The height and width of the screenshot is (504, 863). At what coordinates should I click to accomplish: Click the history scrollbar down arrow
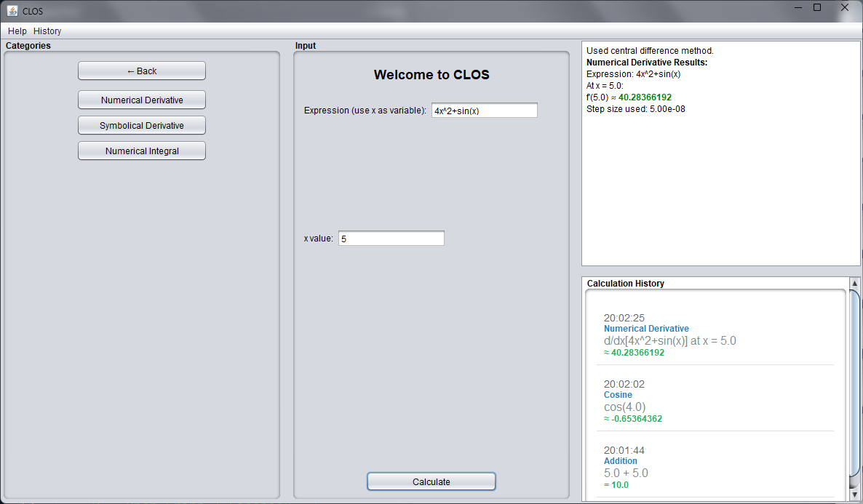coord(854,495)
